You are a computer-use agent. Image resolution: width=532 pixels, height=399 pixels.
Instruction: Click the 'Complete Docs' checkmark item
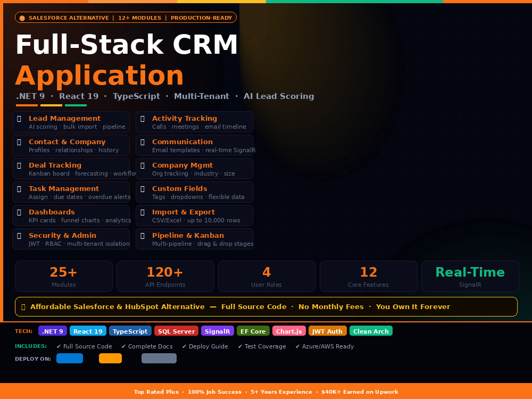coord(147,346)
